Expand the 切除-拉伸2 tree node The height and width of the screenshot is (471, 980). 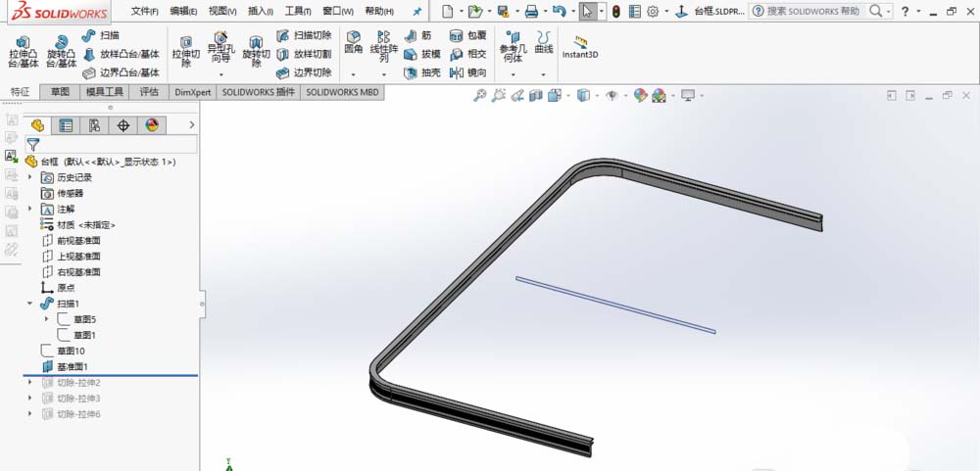point(30,382)
